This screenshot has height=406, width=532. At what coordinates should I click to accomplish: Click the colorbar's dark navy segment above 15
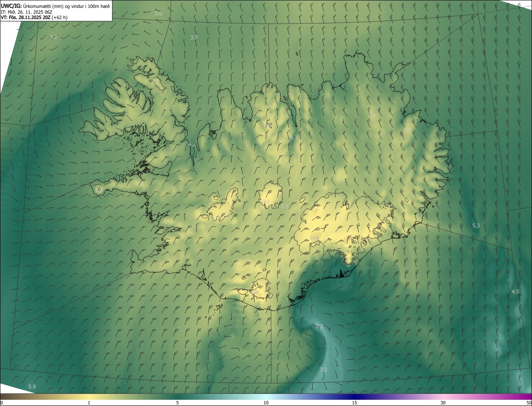point(355,396)
